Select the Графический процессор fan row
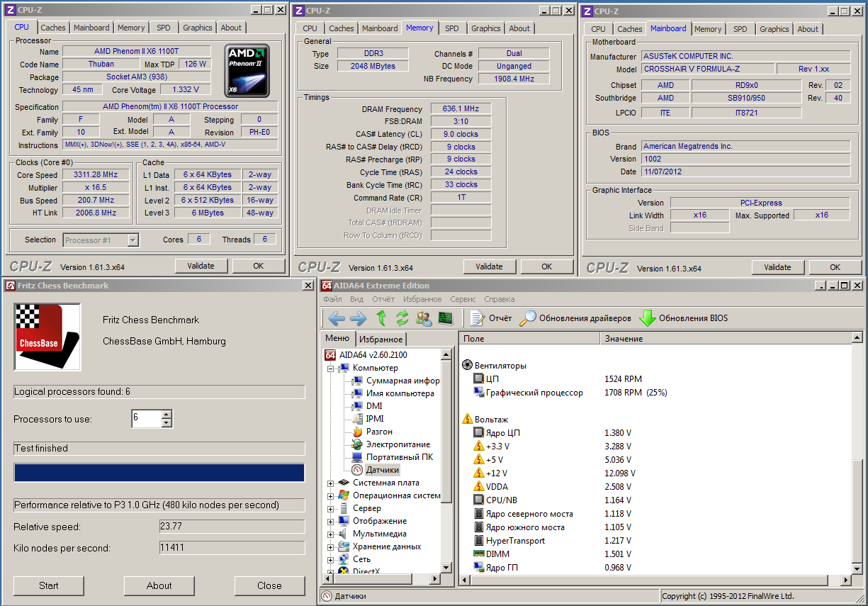Screen dimensions: 868x606 point(529,393)
